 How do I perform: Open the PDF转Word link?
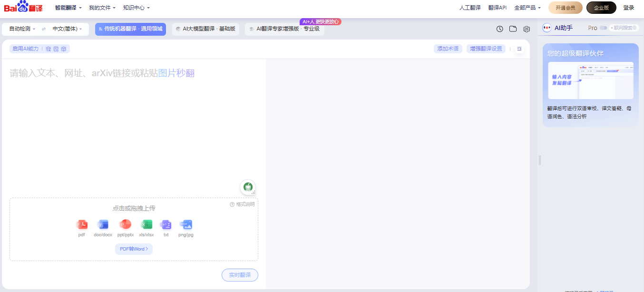coord(134,249)
